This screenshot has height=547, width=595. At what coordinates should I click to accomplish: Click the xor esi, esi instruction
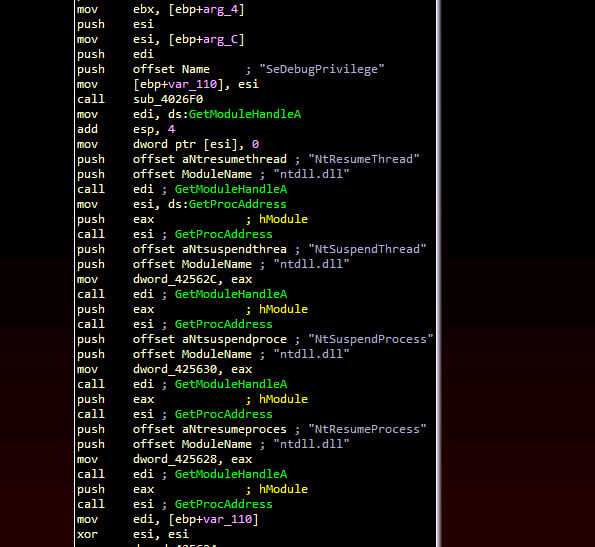coord(133,534)
